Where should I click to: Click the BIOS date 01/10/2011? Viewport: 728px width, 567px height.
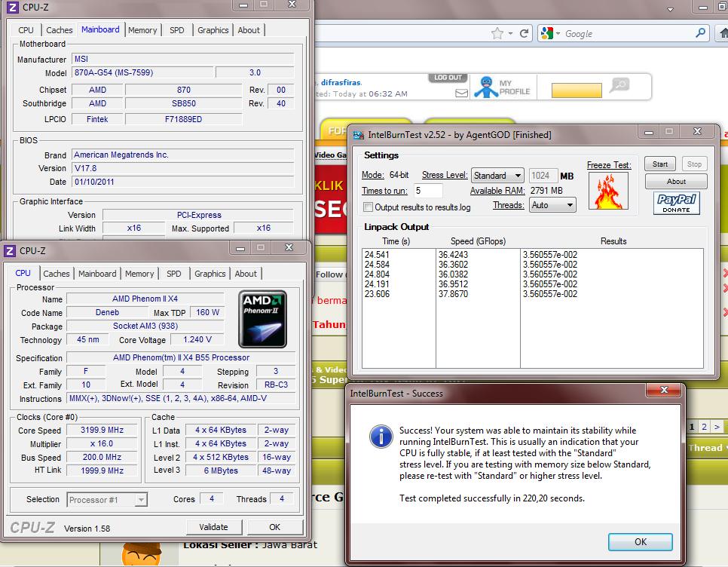coord(183,182)
